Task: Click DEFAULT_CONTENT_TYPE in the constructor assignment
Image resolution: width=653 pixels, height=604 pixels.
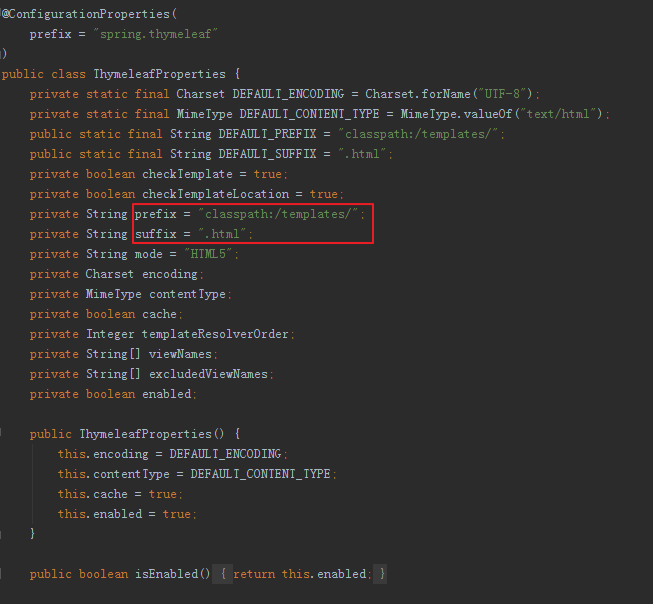Action: pos(261,474)
